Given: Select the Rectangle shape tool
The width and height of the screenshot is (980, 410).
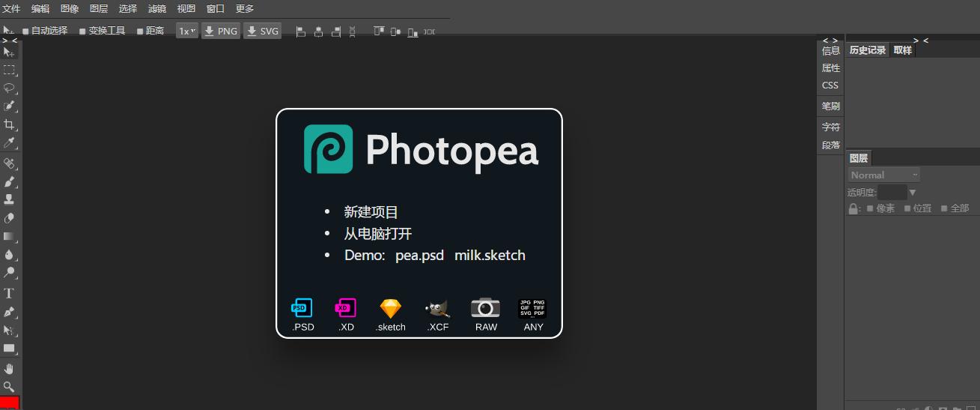Looking at the screenshot, I should [x=9, y=348].
